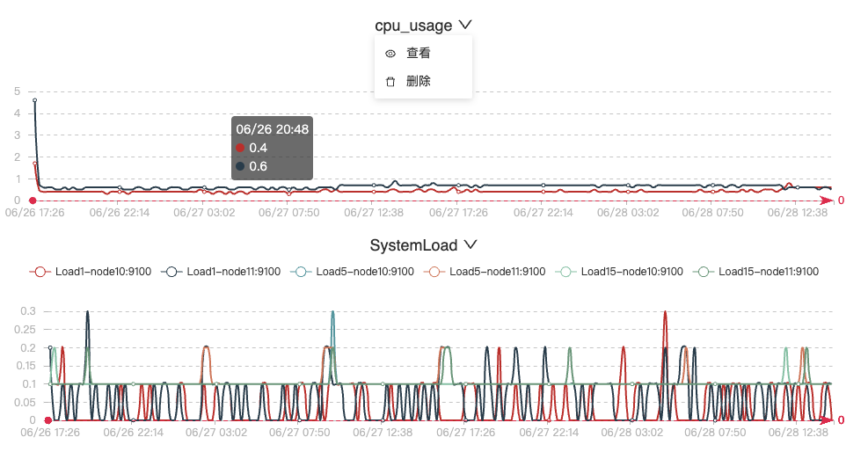Image resolution: width=868 pixels, height=452 pixels.
Task: Select 查看 from the cpu_usage menu
Action: click(x=418, y=54)
